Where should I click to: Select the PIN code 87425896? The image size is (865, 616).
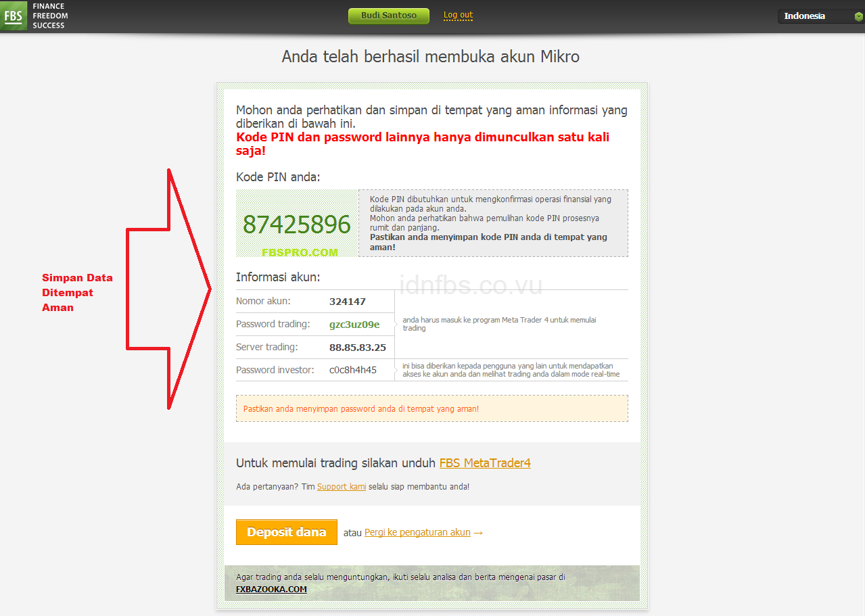(x=297, y=224)
